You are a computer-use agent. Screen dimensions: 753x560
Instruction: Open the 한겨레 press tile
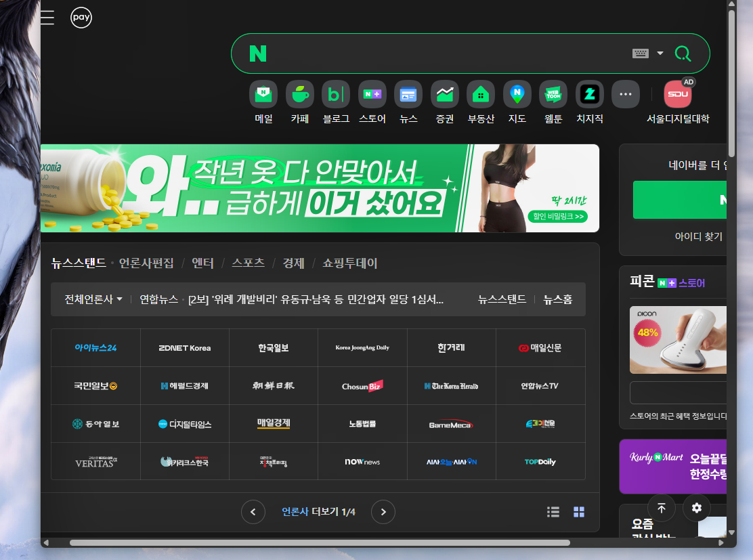pyautogui.click(x=452, y=348)
